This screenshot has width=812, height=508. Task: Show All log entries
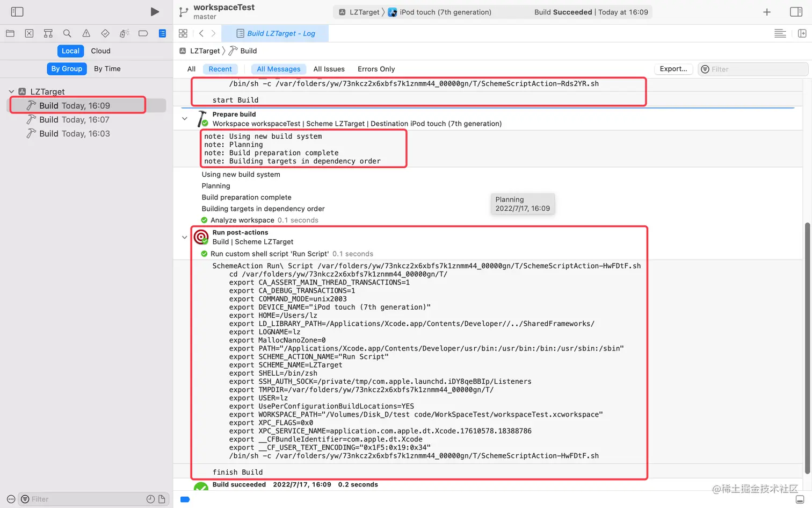coord(191,69)
